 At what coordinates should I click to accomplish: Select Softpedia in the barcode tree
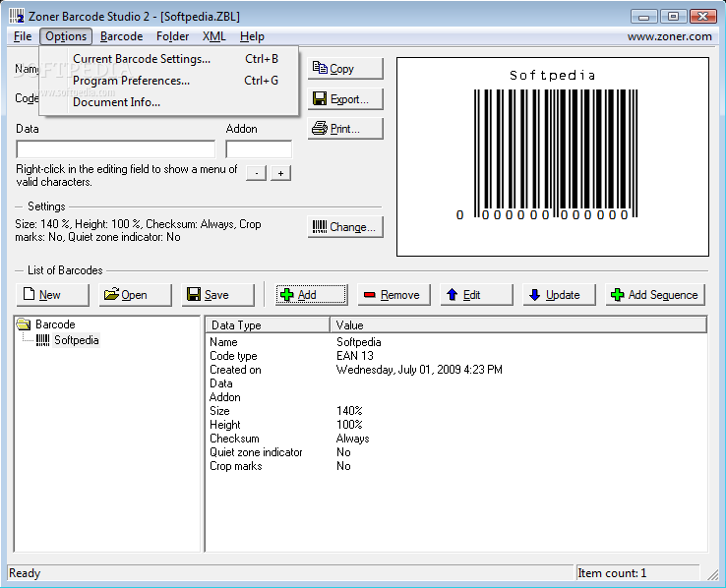77,340
